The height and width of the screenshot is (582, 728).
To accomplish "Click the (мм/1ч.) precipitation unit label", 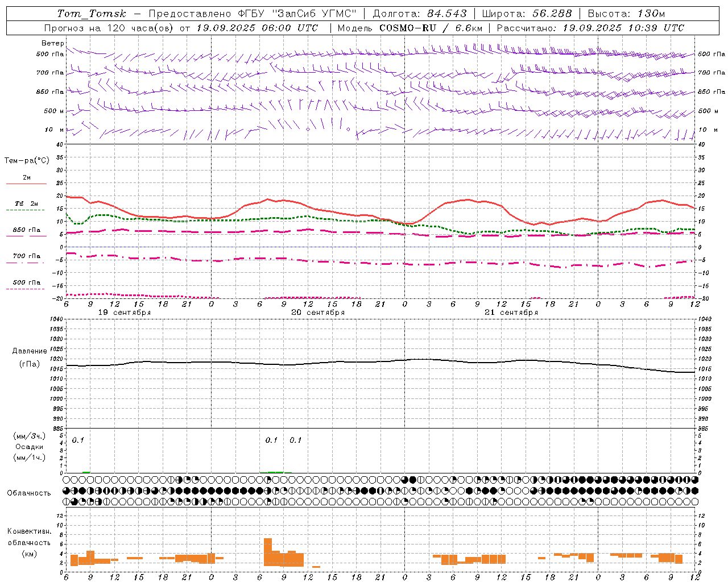I will (30, 458).
